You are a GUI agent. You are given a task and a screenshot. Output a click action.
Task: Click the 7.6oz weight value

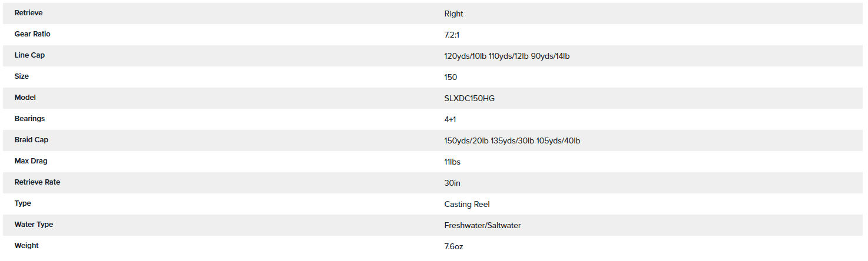pos(453,246)
